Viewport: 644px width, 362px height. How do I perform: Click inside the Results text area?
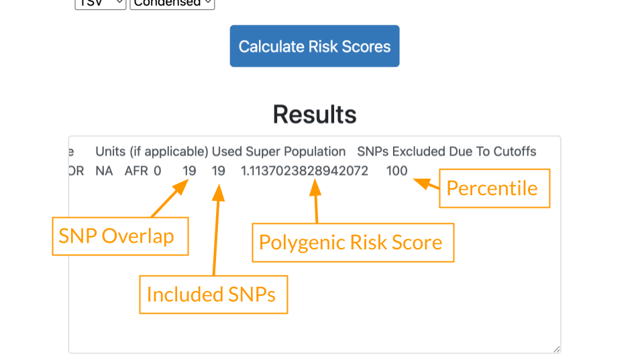[315, 245]
